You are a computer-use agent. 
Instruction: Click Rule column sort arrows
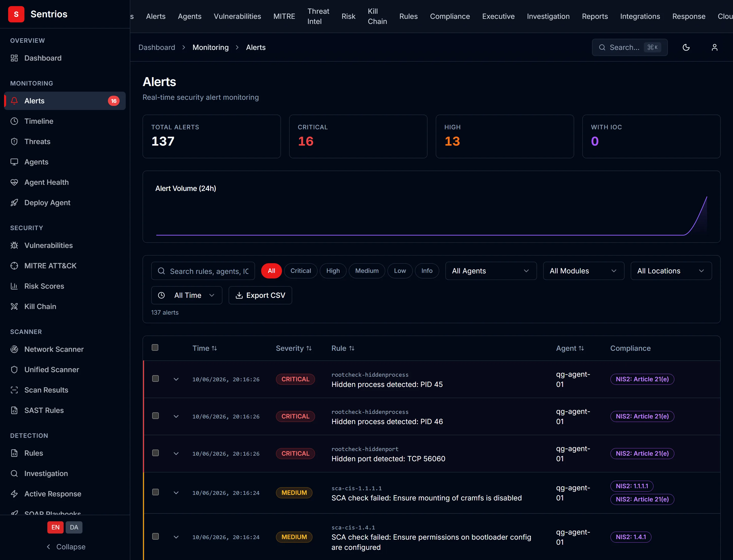[x=352, y=348]
